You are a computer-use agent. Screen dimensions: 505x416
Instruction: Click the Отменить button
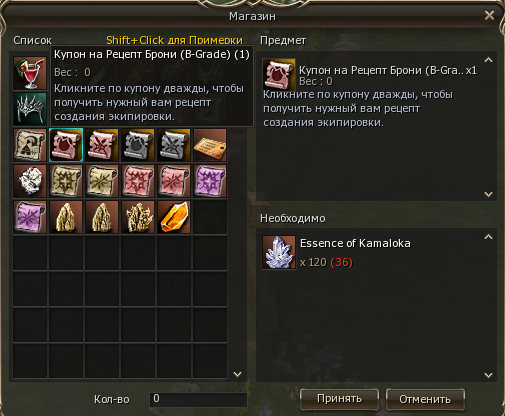(425, 399)
